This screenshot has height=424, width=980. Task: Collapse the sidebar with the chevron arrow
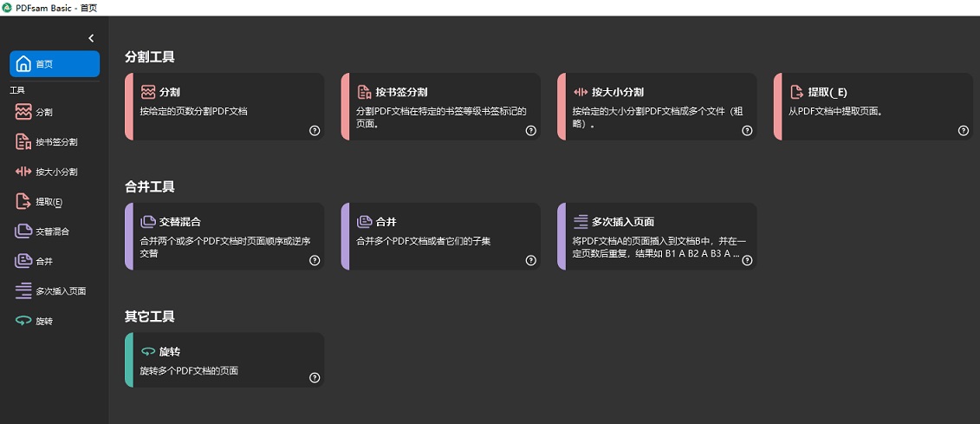point(91,38)
